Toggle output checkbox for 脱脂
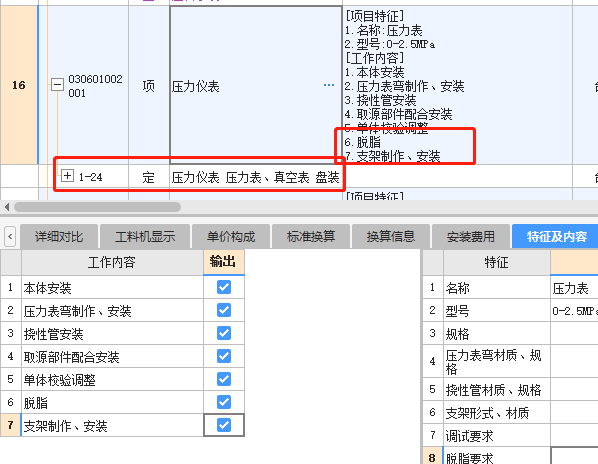This screenshot has width=598, height=464. [224, 402]
